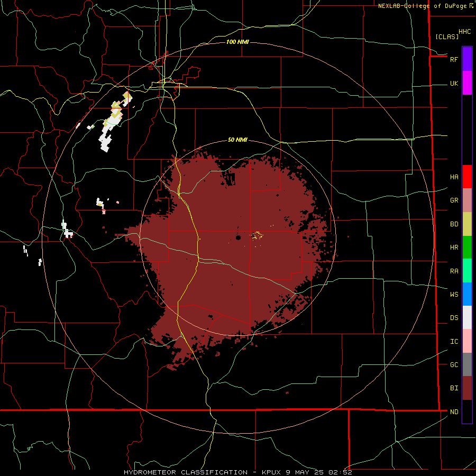This screenshot has height=476, width=476.
Task: Click the HR legend label
Action: pos(454,248)
